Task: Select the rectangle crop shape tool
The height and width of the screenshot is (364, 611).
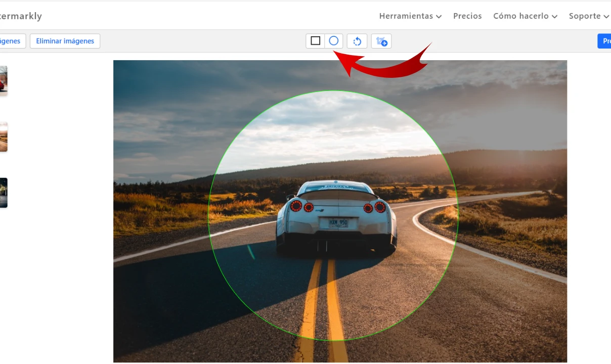Action: 316,41
